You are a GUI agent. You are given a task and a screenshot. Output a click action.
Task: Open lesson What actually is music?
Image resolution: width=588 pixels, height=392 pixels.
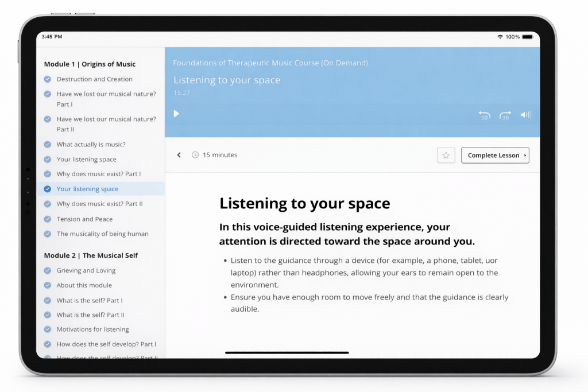tap(91, 145)
